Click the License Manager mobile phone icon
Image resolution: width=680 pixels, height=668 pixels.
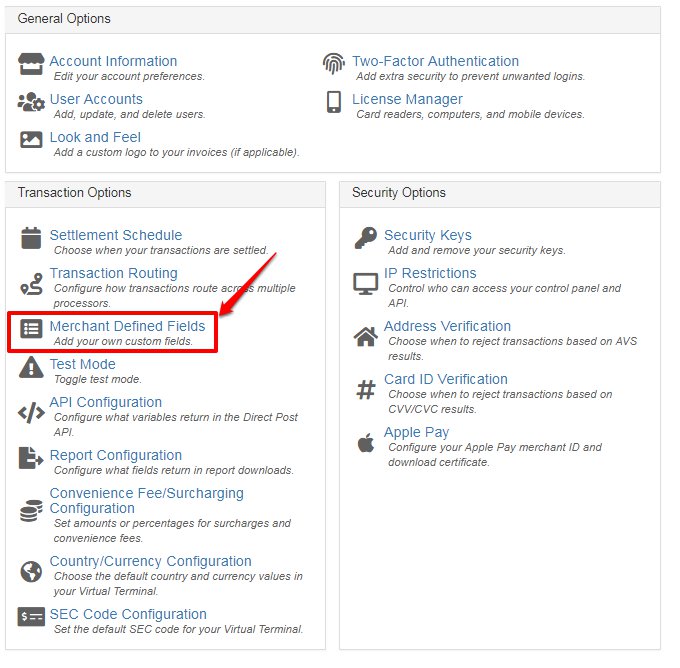click(x=333, y=102)
